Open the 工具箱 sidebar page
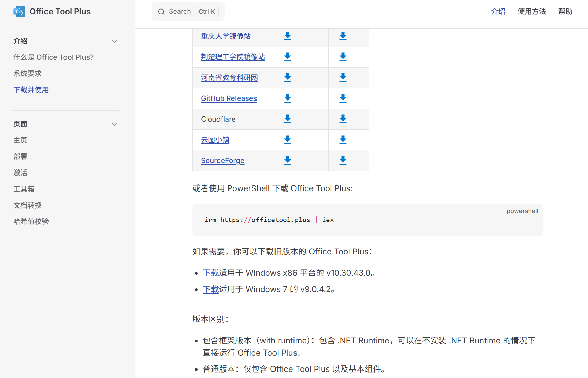Viewport: 588px width, 378px height. click(24, 189)
